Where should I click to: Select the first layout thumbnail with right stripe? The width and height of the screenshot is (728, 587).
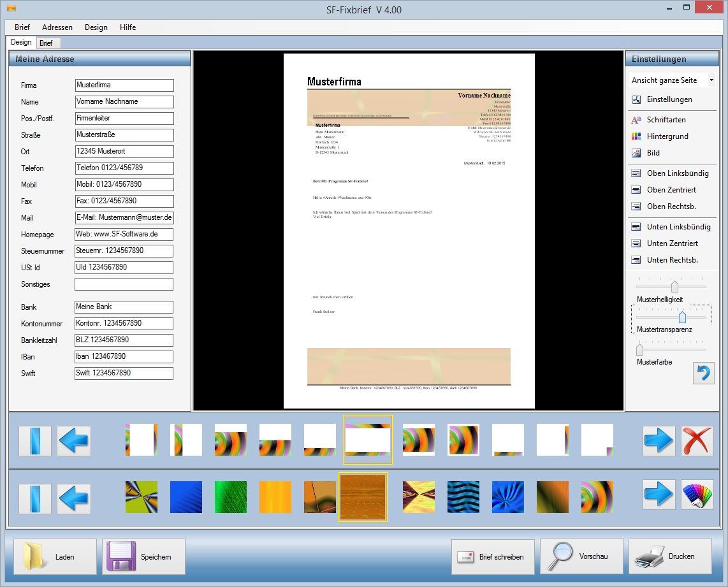[142, 439]
